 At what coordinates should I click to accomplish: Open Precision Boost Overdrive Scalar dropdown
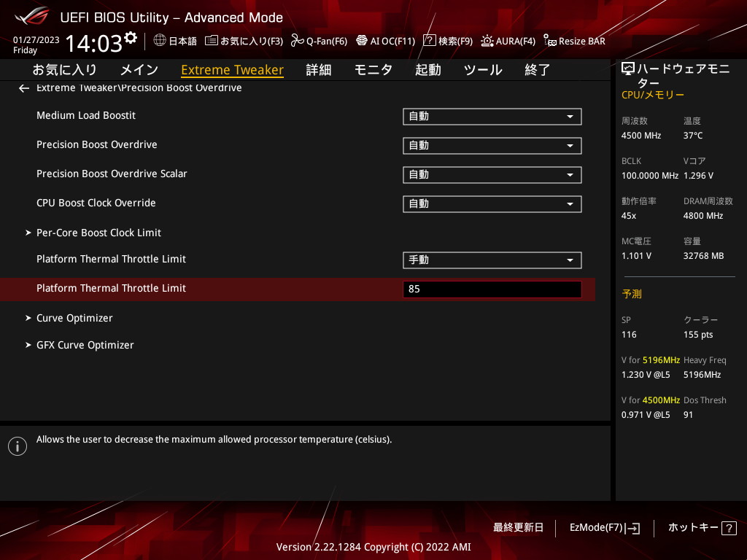click(x=492, y=175)
